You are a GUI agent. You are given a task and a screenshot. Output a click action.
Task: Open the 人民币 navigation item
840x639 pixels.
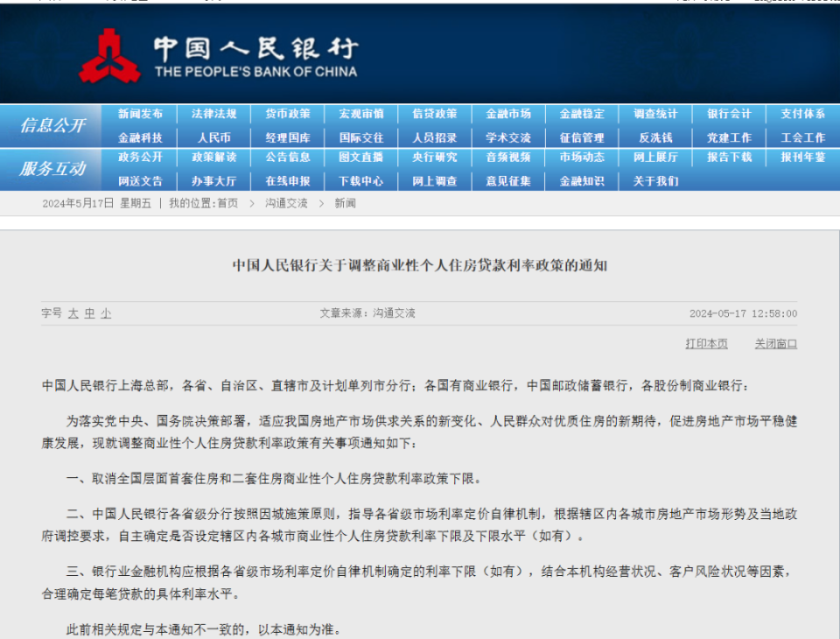(x=213, y=137)
